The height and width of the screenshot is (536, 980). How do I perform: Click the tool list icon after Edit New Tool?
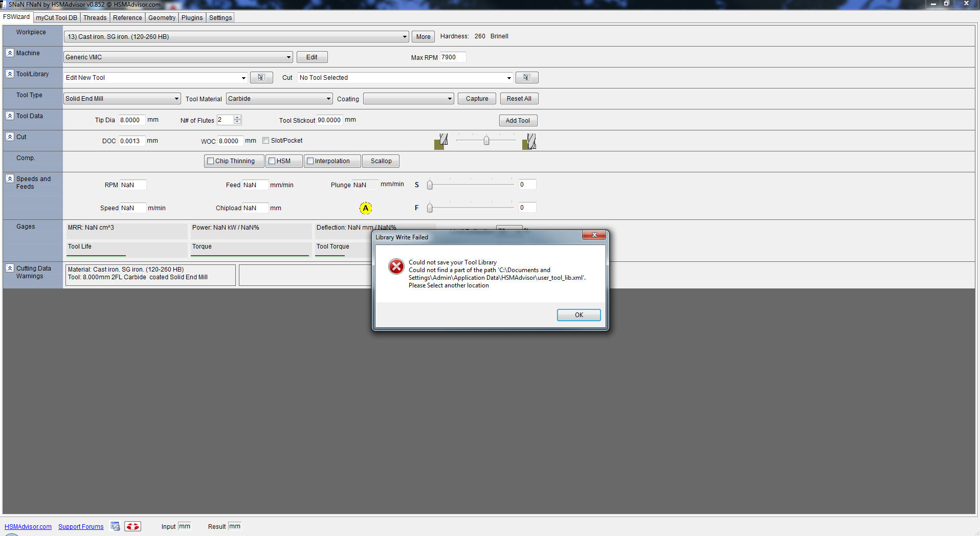coord(261,78)
